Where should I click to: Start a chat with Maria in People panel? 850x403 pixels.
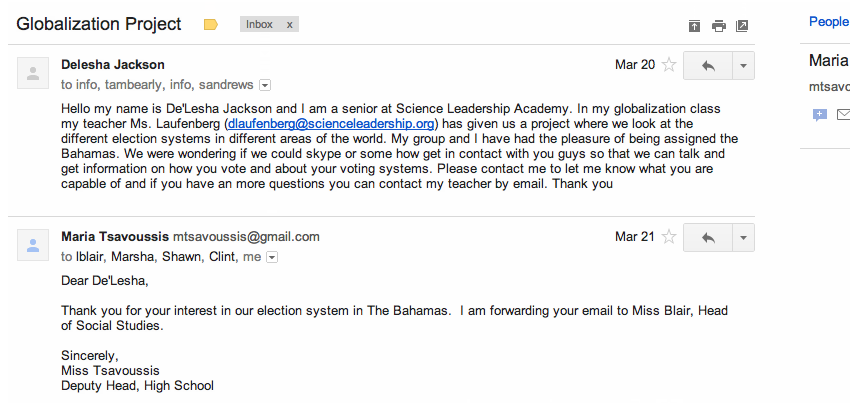(820, 115)
